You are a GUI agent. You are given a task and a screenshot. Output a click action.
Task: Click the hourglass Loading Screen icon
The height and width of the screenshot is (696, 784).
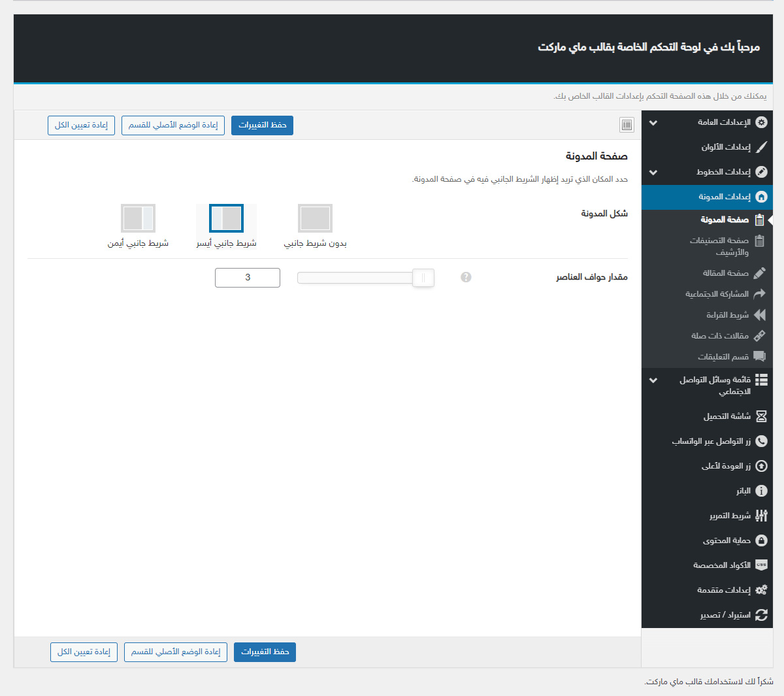[761, 416]
